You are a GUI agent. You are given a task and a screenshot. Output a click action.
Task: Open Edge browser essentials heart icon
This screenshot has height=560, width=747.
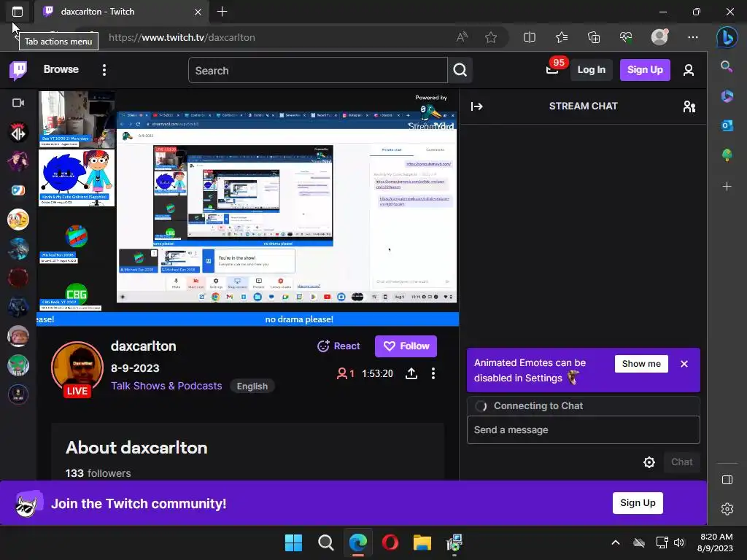pyautogui.click(x=625, y=37)
